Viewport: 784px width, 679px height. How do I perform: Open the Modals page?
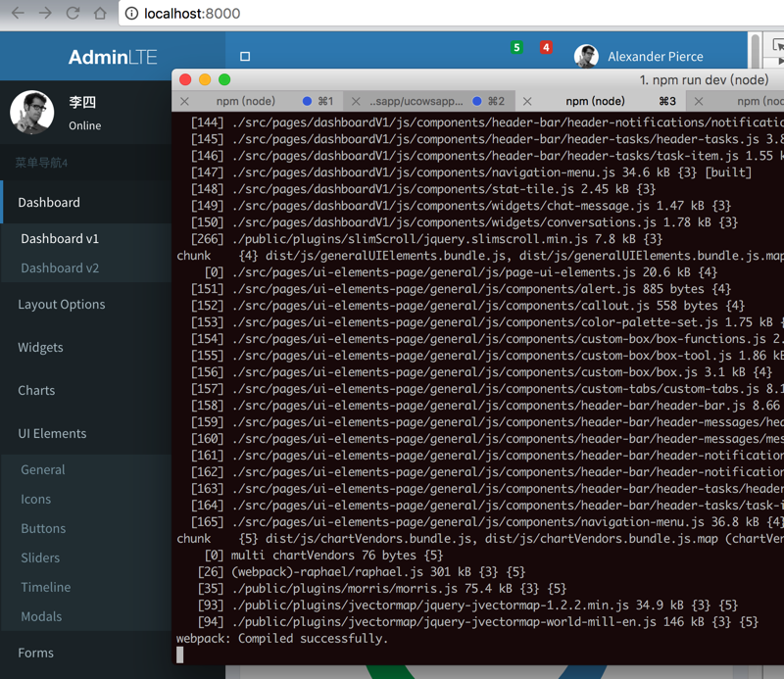[41, 616]
